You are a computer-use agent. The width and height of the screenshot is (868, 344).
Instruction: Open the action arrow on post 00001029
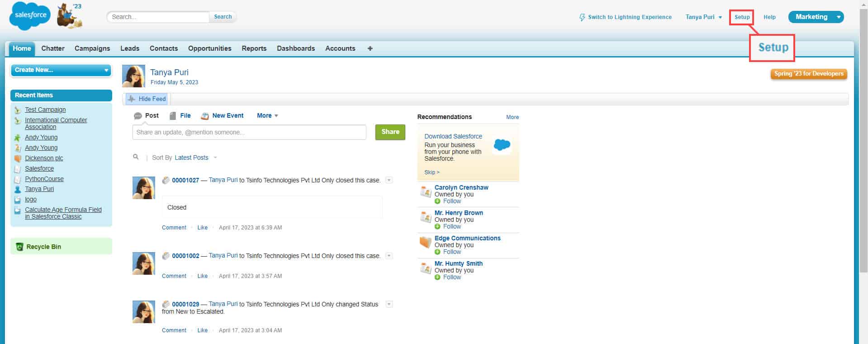(389, 304)
